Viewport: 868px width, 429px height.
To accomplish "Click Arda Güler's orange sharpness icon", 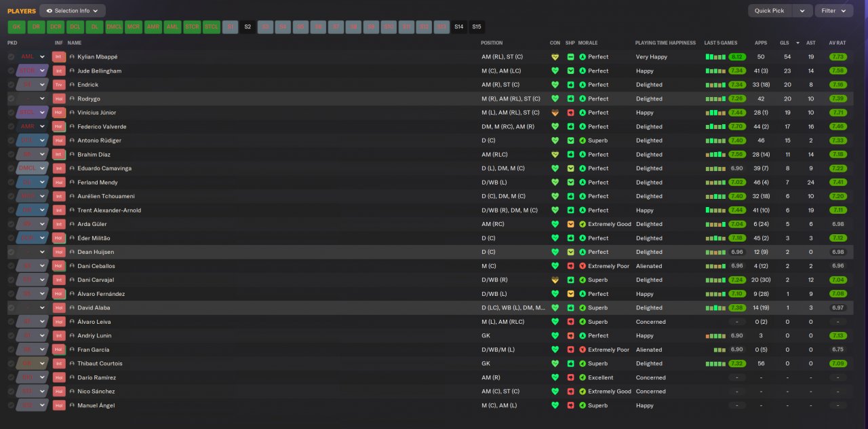I will point(570,224).
